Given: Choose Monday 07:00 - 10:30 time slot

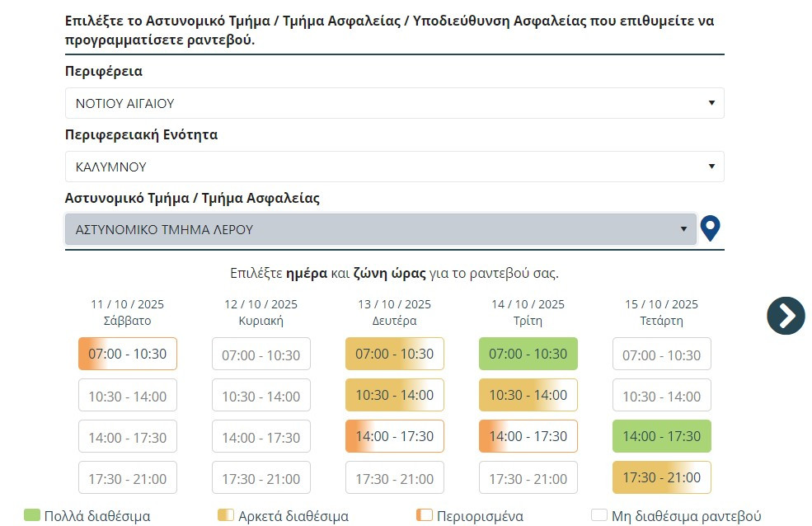Looking at the screenshot, I should click(395, 355).
